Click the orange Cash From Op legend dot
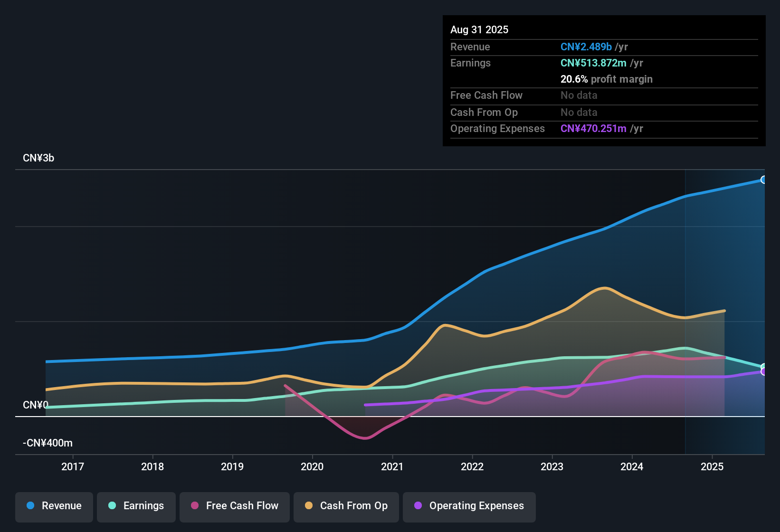This screenshot has height=532, width=780. (x=308, y=506)
